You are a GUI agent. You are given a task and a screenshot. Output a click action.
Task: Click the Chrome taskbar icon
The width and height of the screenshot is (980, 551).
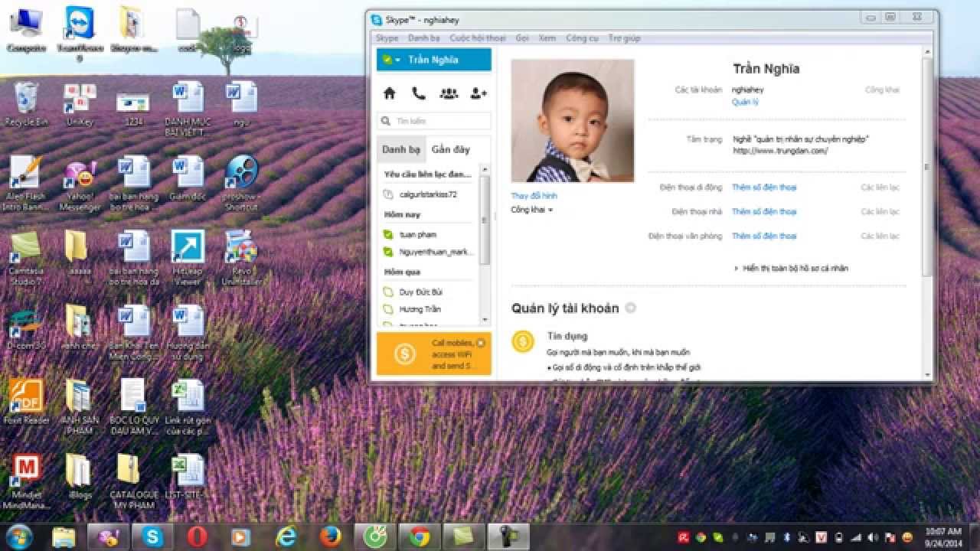pos(419,536)
